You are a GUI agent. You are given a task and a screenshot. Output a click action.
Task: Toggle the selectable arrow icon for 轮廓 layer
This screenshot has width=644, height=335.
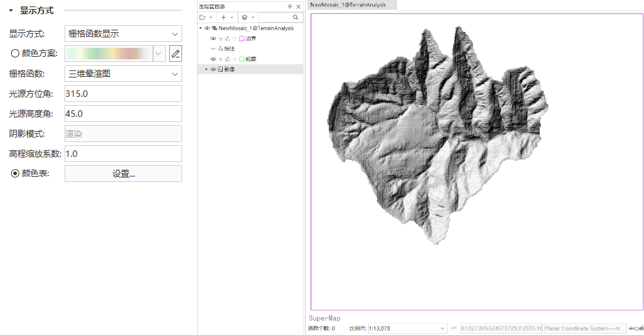pos(220,59)
